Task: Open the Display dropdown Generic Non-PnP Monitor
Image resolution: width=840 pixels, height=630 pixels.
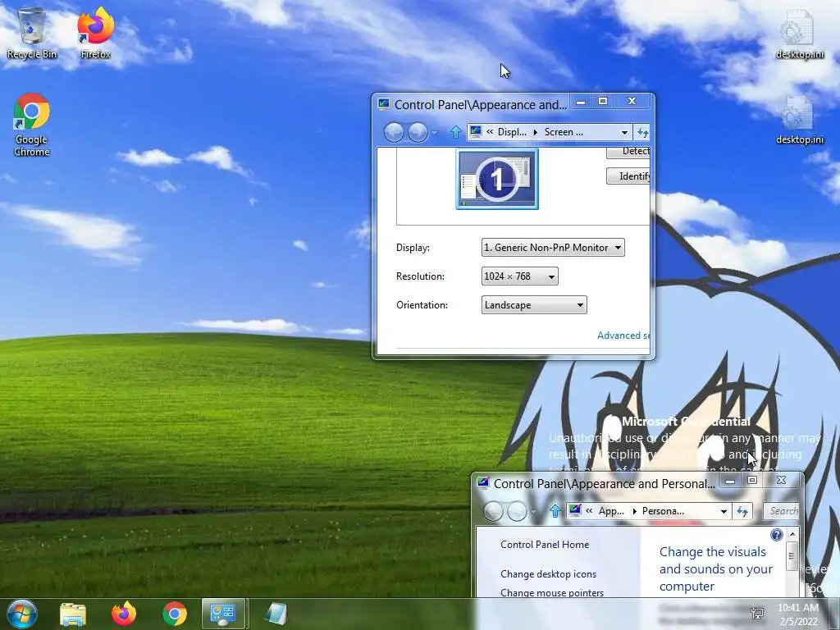Action: click(x=553, y=248)
